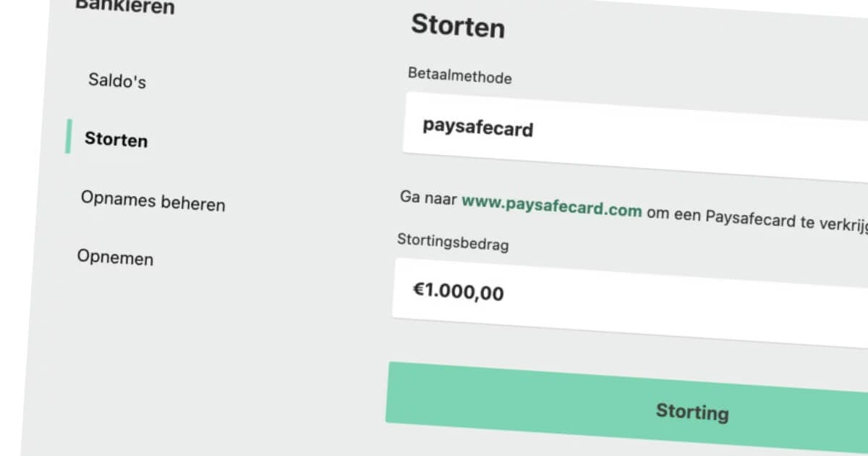The width and height of the screenshot is (868, 456).
Task: Select paysafecard as payment method
Action: pos(477,130)
